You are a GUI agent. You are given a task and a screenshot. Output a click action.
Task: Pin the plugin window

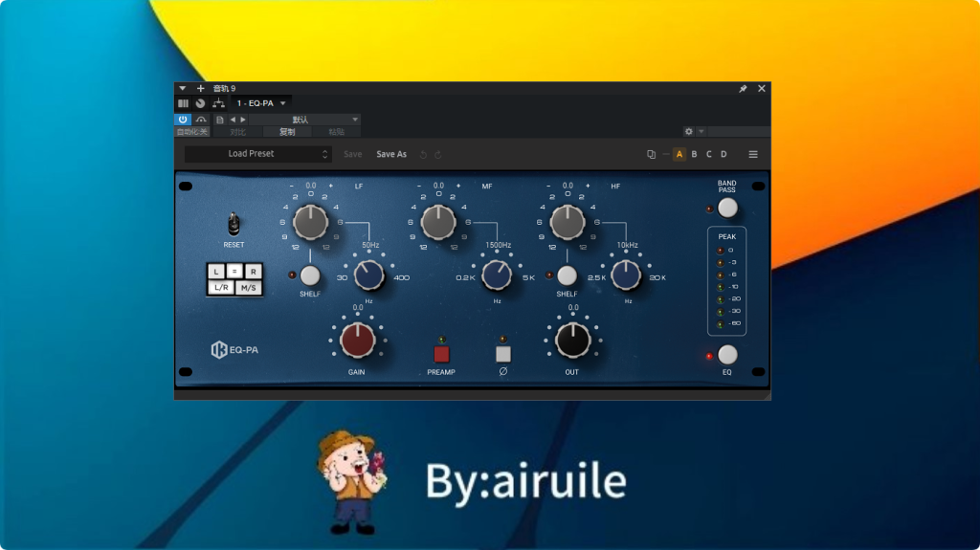pos(743,89)
